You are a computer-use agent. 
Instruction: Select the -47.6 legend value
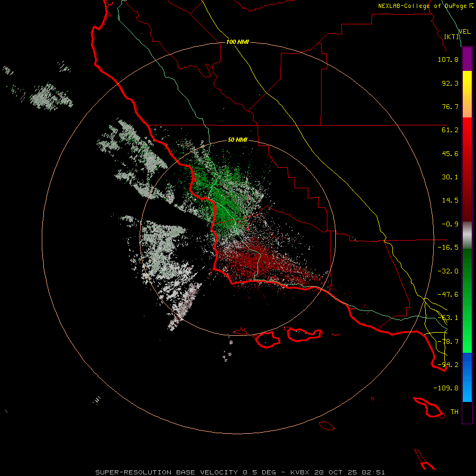tap(448, 295)
